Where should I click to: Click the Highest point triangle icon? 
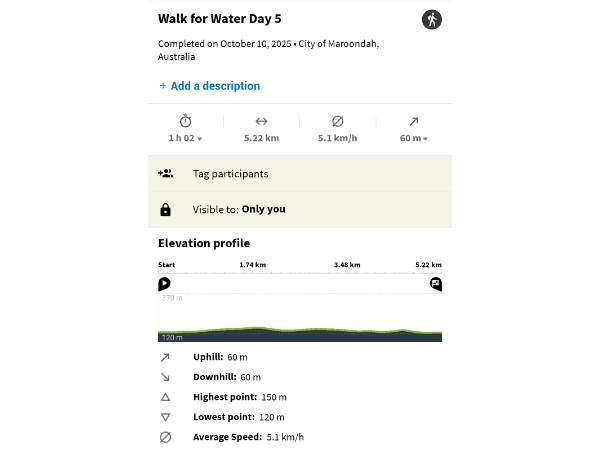pyautogui.click(x=166, y=397)
